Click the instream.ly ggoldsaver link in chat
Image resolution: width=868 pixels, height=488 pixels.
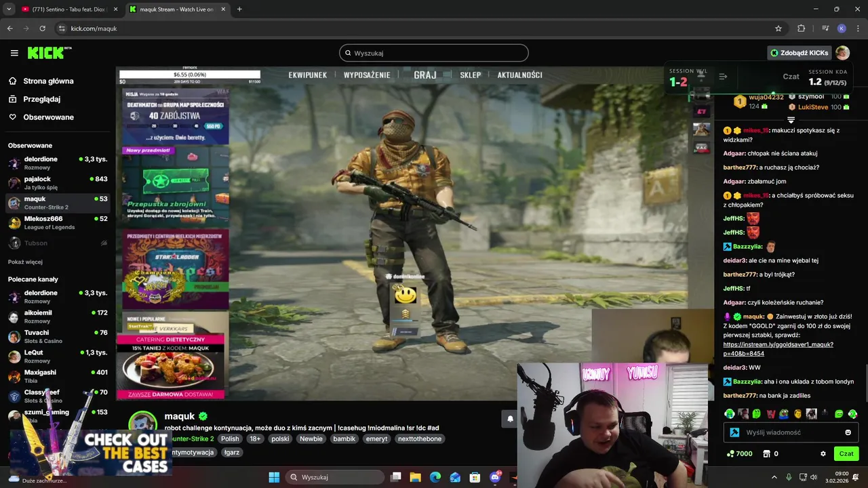[x=778, y=349]
